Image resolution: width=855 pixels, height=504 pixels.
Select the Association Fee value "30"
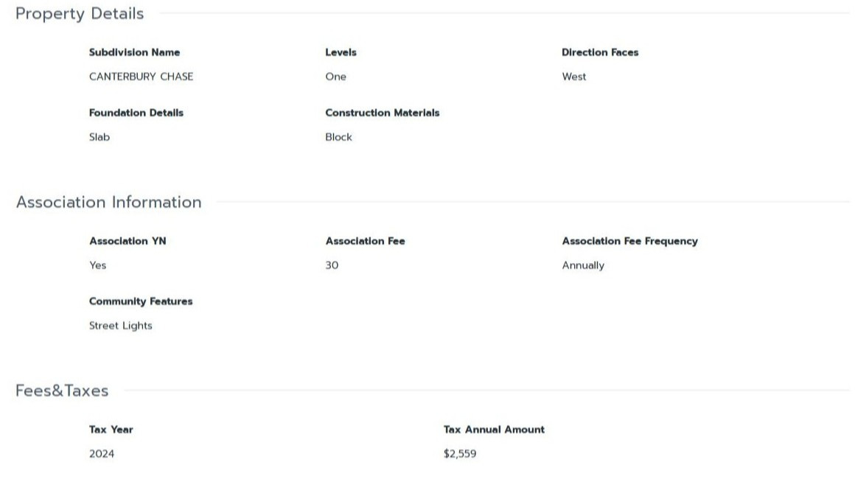point(332,265)
